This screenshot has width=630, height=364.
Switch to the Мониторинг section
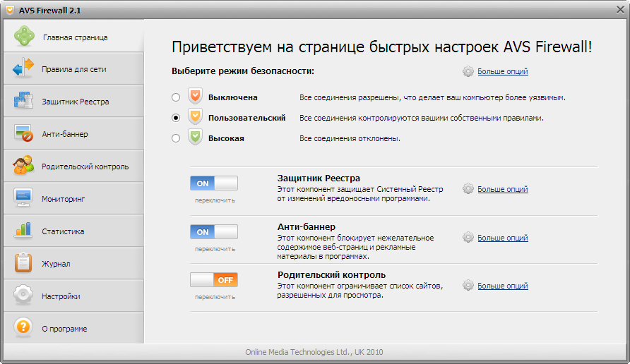tap(73, 198)
